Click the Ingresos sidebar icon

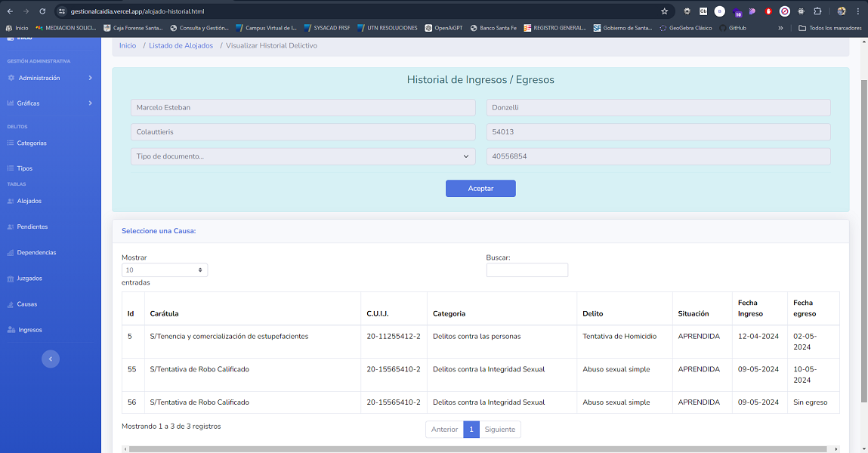pyautogui.click(x=11, y=330)
